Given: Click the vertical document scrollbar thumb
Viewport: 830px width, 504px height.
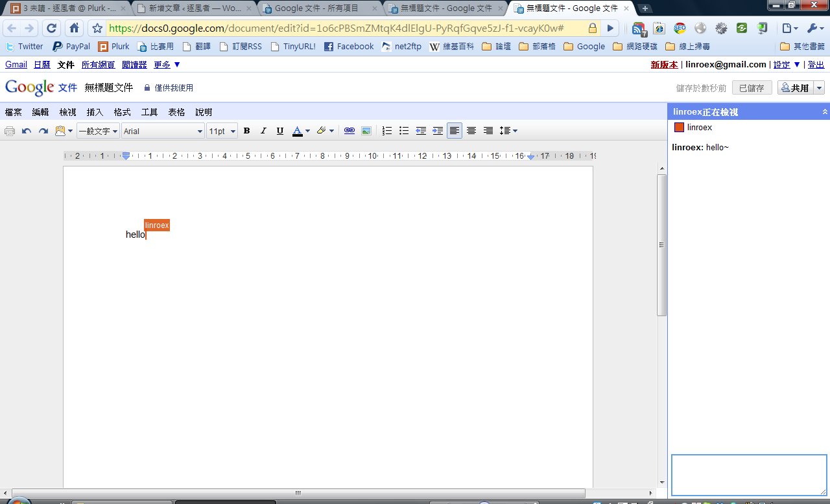Looking at the screenshot, I should tap(661, 245).
